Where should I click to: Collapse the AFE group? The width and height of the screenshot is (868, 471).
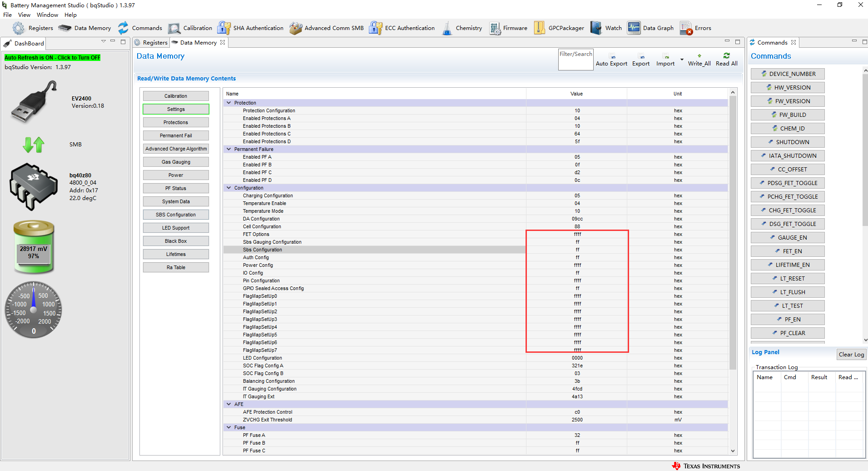point(229,404)
